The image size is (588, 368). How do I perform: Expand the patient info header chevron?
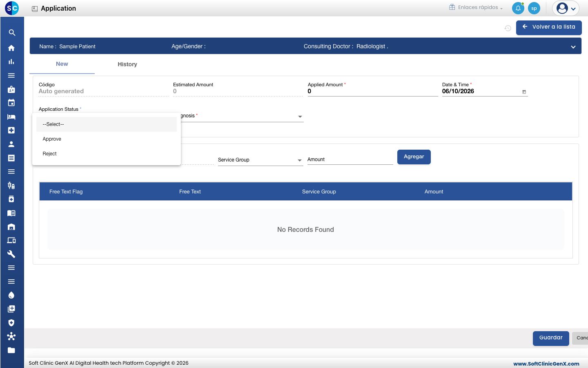[x=573, y=47]
